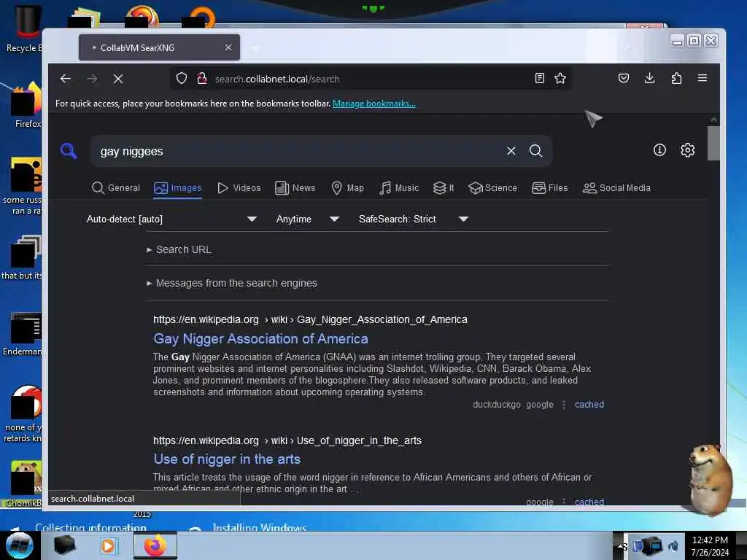Open the Windows Start orb
The image size is (747, 560).
click(19, 545)
